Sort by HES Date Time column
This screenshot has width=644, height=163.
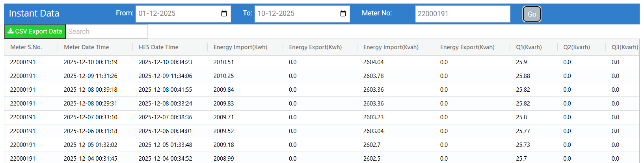pyautogui.click(x=158, y=47)
